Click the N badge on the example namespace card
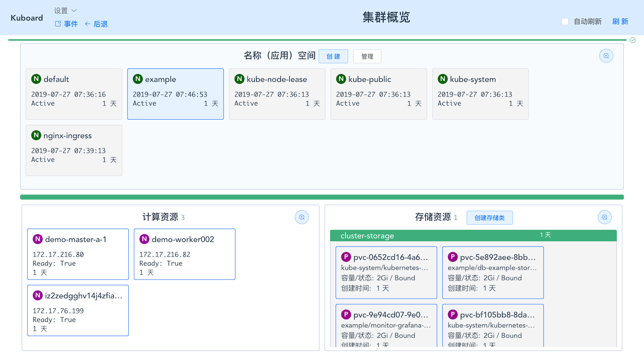Screen dimensions: 644x362 click(x=137, y=79)
